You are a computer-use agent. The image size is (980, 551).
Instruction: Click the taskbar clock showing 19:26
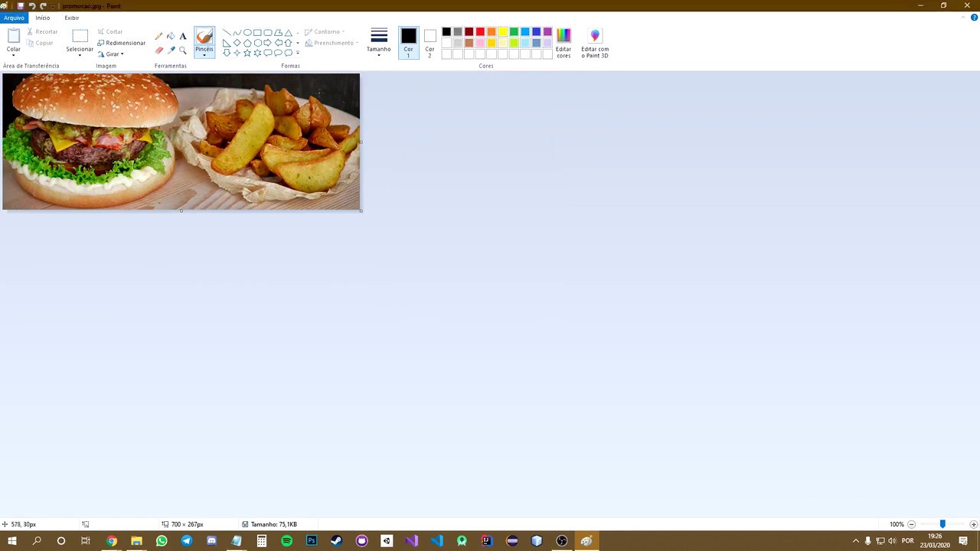(x=934, y=541)
